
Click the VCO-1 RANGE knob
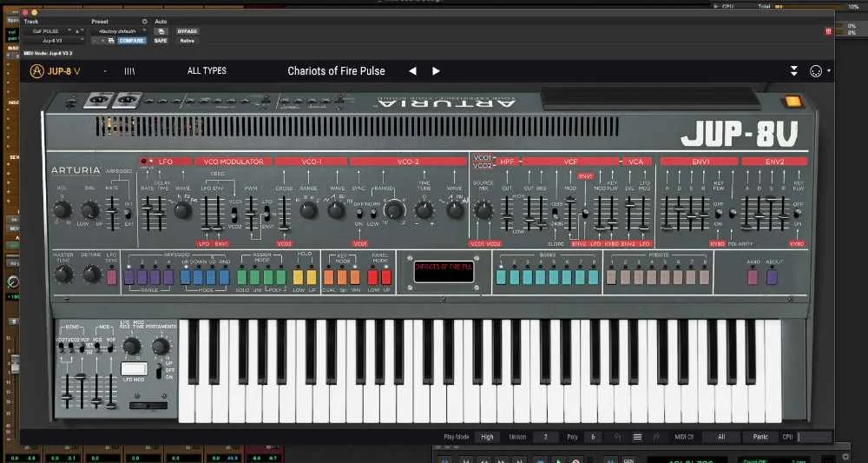308,210
